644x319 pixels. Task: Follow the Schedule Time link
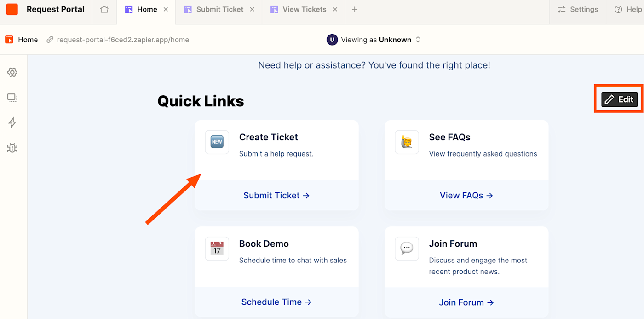[276, 302]
